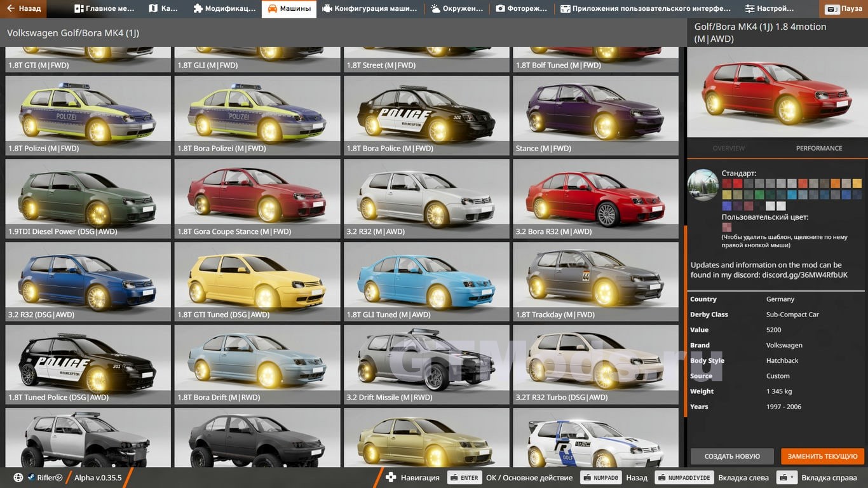This screenshot has height=488, width=868.
Task: Open the Настройки sliders tab
Action: (x=770, y=9)
